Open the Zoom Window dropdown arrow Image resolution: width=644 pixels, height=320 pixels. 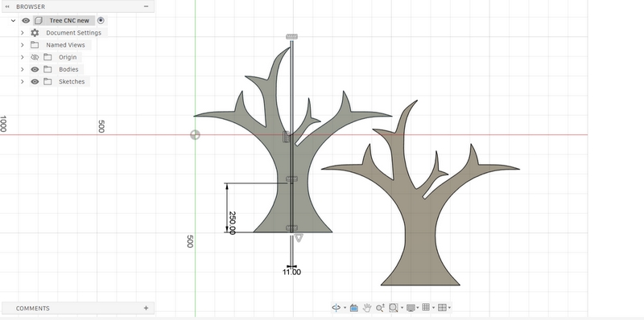(402, 308)
